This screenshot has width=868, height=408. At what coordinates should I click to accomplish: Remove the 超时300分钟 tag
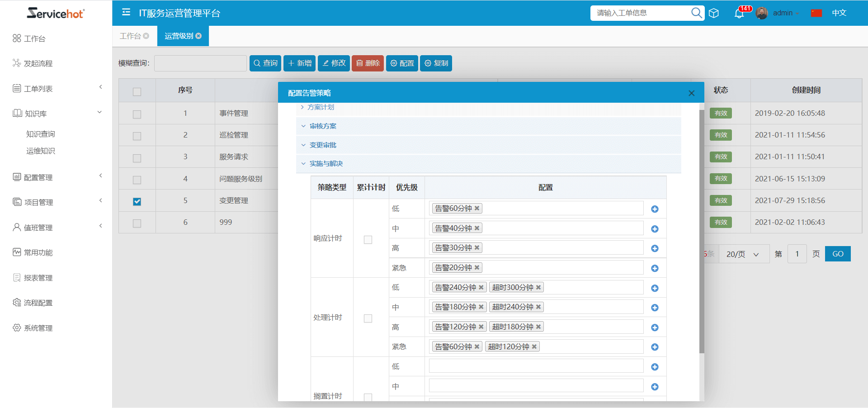(x=538, y=288)
